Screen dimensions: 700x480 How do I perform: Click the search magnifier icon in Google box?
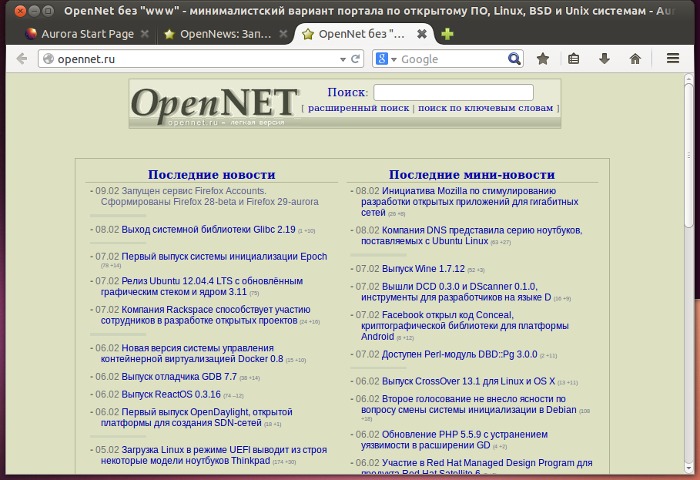pos(515,59)
